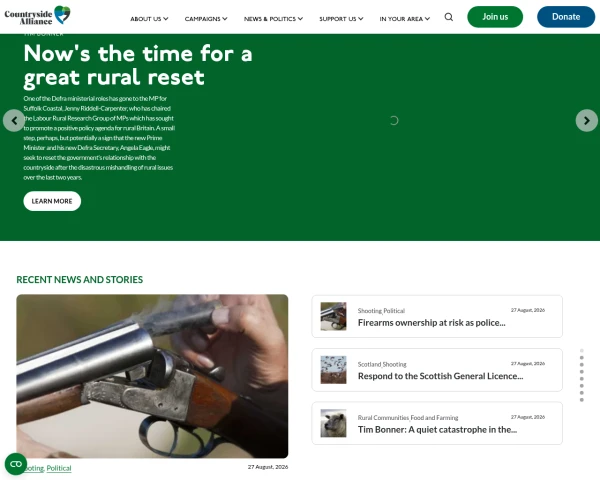
Task: Expand the Campaigns menu
Action: click(206, 19)
